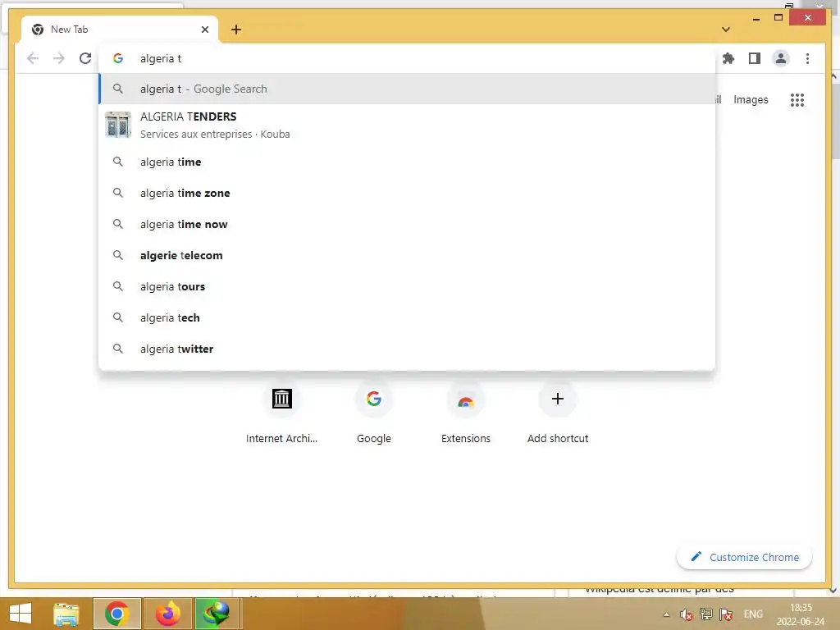
Task: Click the browser forward arrow
Action: pyautogui.click(x=59, y=58)
